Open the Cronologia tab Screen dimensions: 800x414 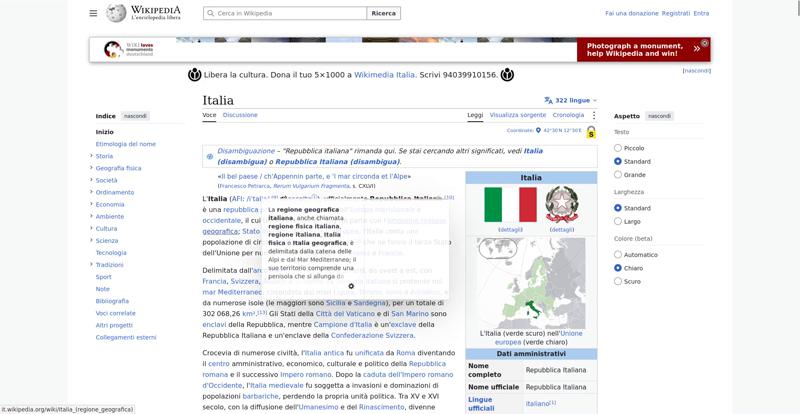[x=568, y=115]
